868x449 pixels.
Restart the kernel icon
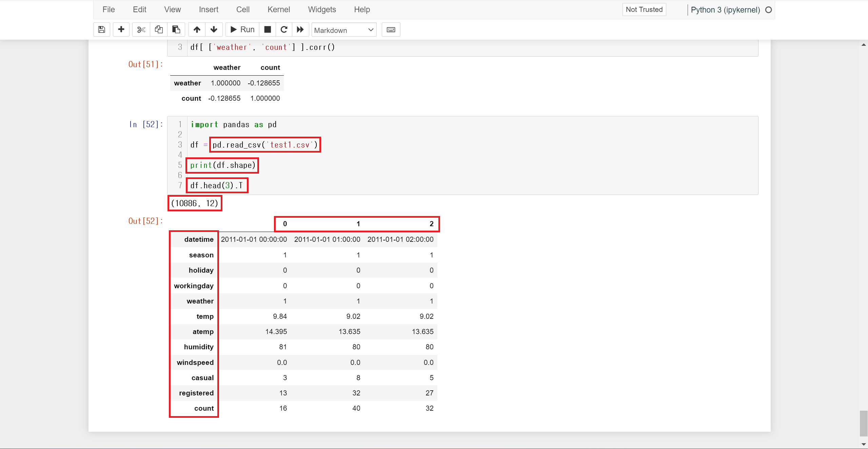pos(284,30)
